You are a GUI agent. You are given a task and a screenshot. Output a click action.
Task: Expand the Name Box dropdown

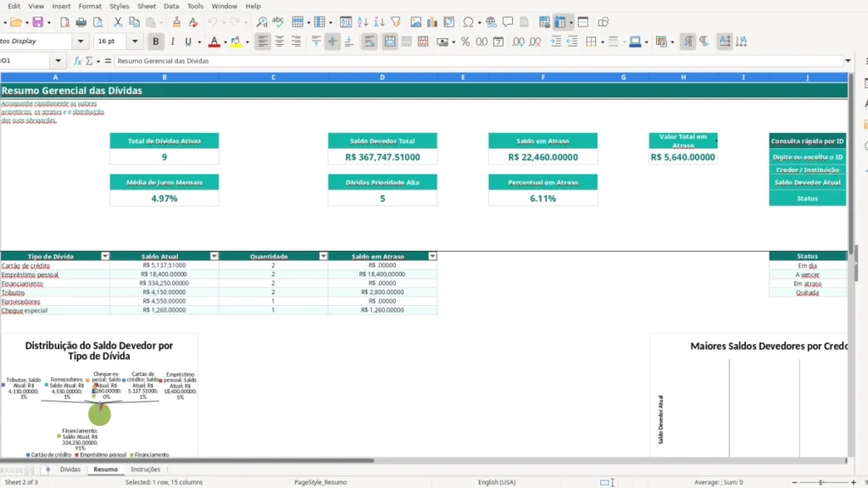coord(58,61)
